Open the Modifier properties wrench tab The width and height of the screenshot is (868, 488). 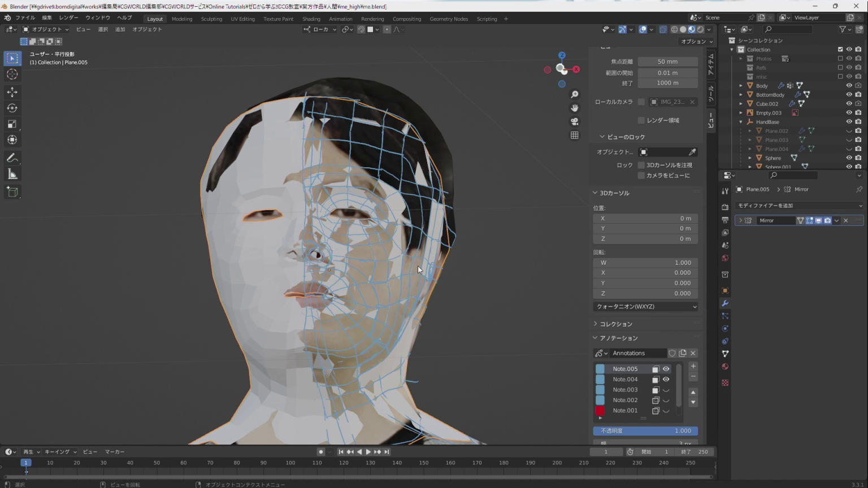(725, 303)
